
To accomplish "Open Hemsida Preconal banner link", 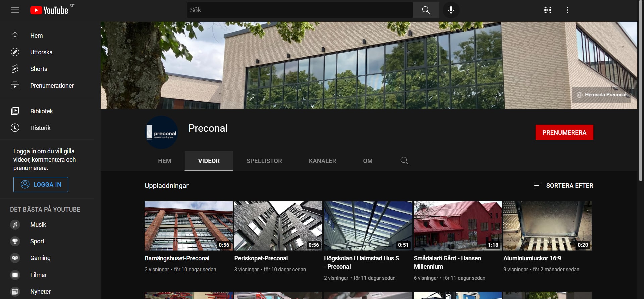I will [x=602, y=95].
